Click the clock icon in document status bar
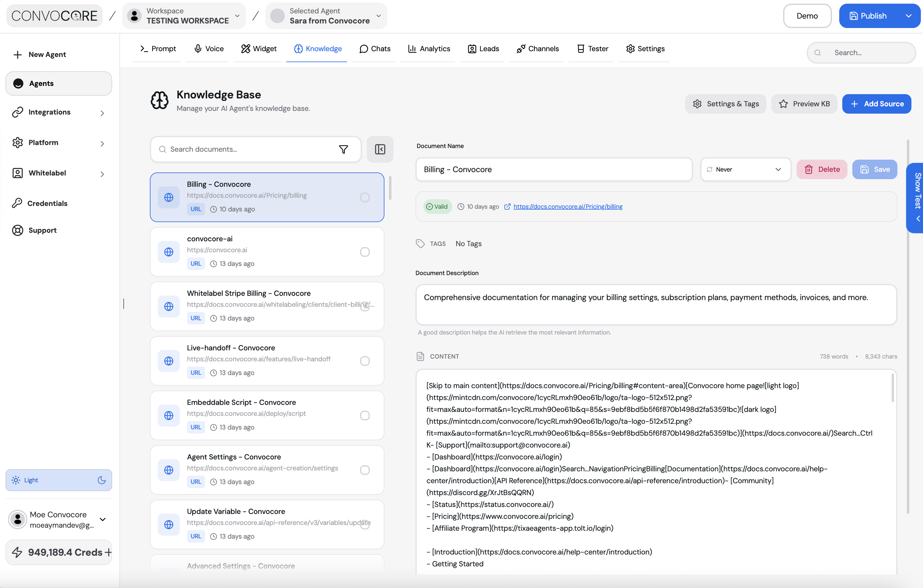Screen dimensions: 923x588 (461, 207)
